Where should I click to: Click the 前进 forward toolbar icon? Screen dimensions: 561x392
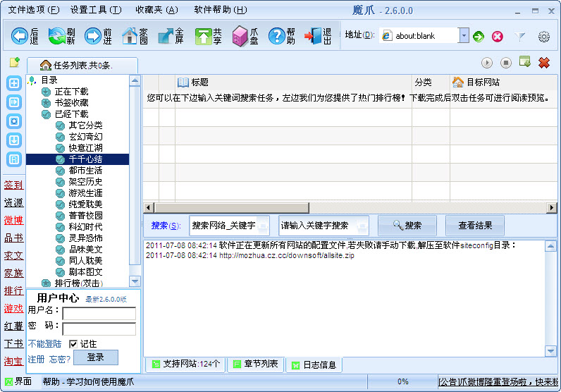pos(99,36)
